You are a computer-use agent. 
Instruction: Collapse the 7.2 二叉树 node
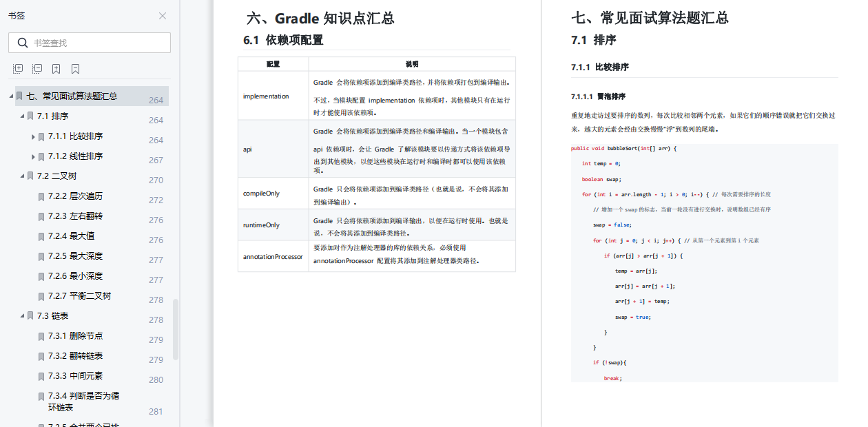pyautogui.click(x=22, y=176)
